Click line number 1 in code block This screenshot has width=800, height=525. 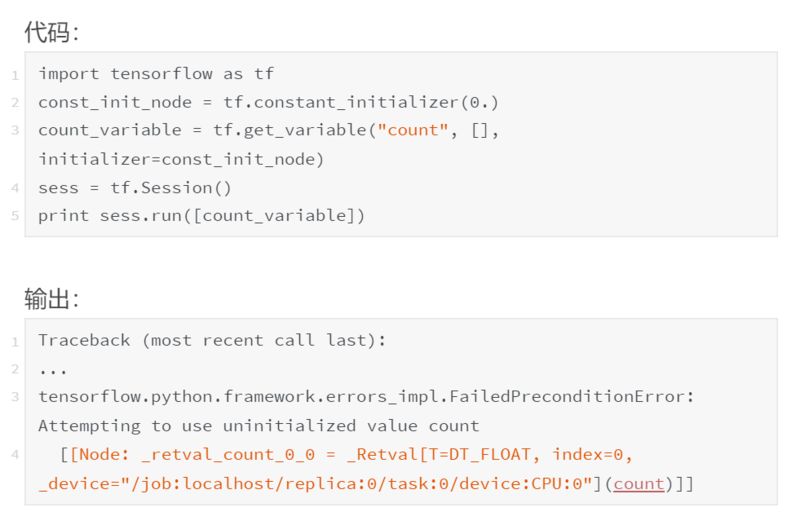tap(15, 76)
